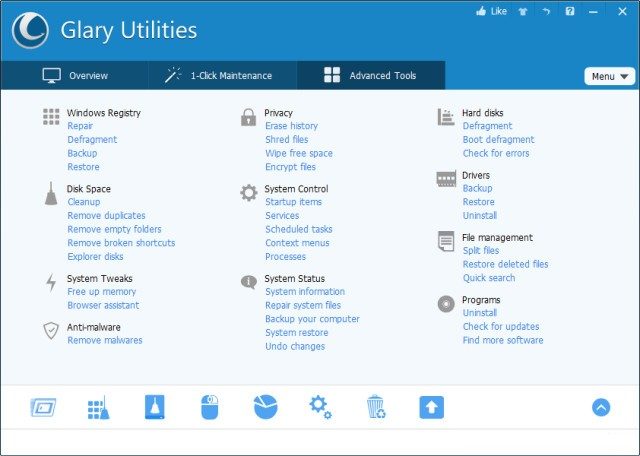Click the undo arrow icon in title bar
Screen dimensions: 640x456
point(546,12)
